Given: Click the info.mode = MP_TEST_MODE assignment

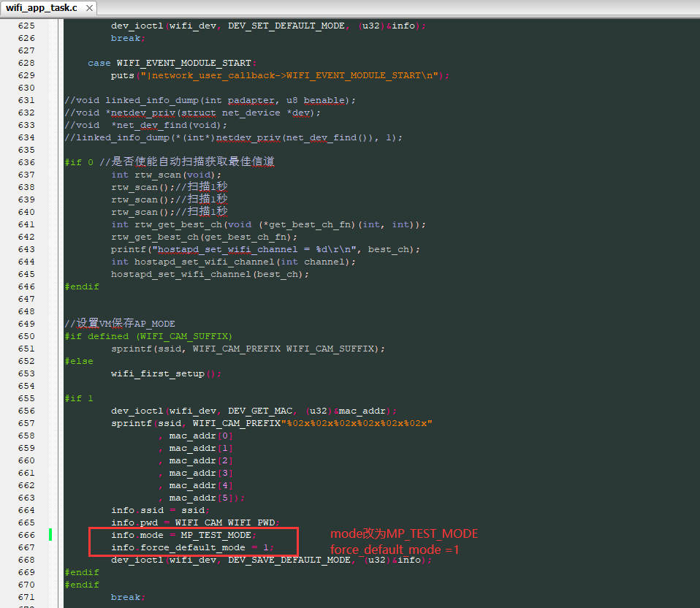Looking at the screenshot, I should tap(184, 535).
